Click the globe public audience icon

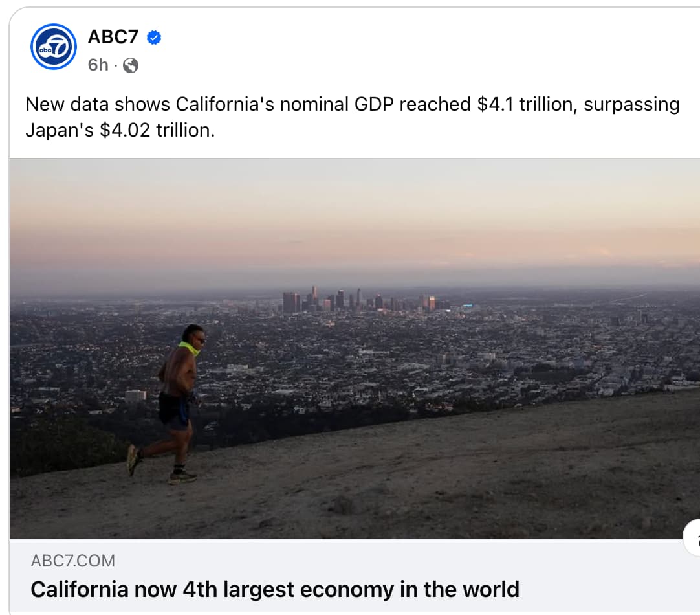[x=130, y=65]
